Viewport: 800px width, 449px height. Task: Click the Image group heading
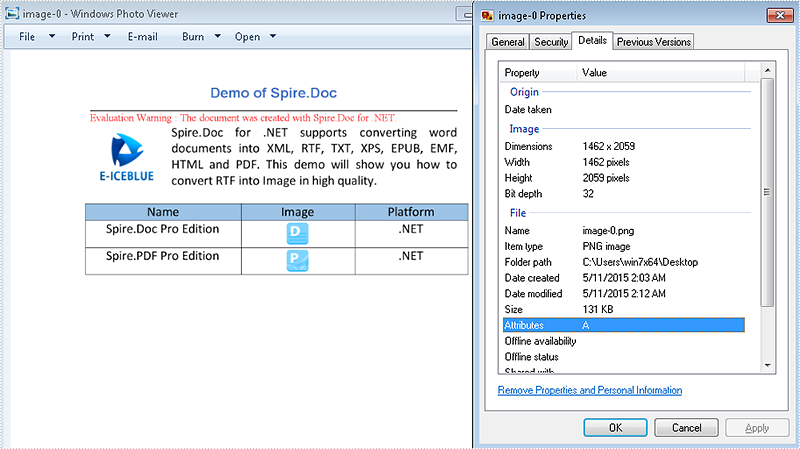pos(524,129)
